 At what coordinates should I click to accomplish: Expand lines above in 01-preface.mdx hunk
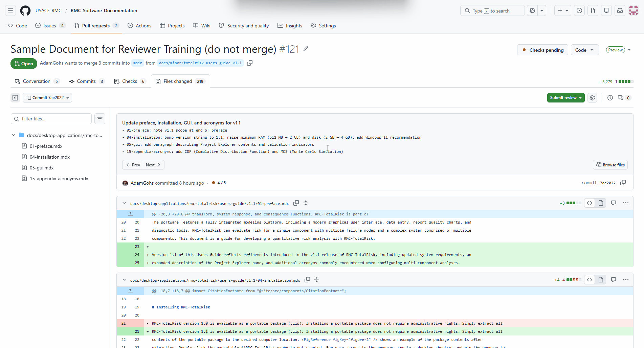(130, 214)
